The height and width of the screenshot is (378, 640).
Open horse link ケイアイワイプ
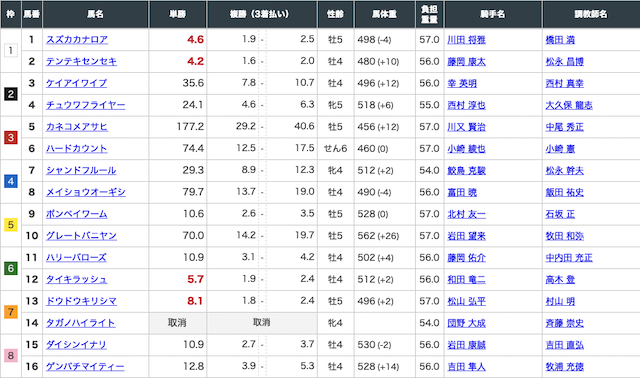76,83
